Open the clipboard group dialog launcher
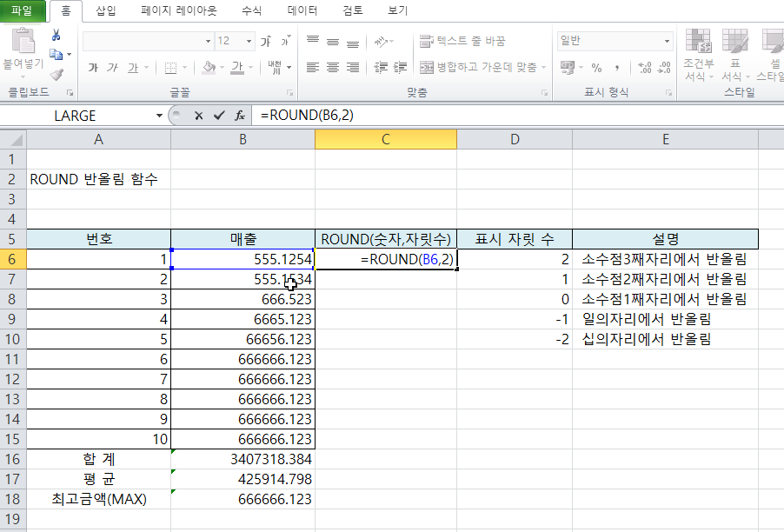Image resolution: width=784 pixels, height=532 pixels. pyautogui.click(x=70, y=93)
